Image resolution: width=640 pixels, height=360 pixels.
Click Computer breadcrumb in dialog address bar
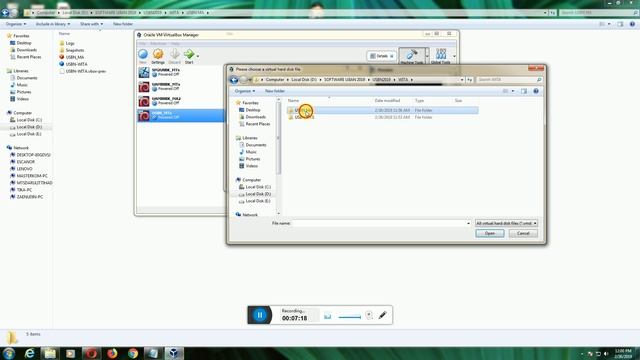click(x=275, y=80)
